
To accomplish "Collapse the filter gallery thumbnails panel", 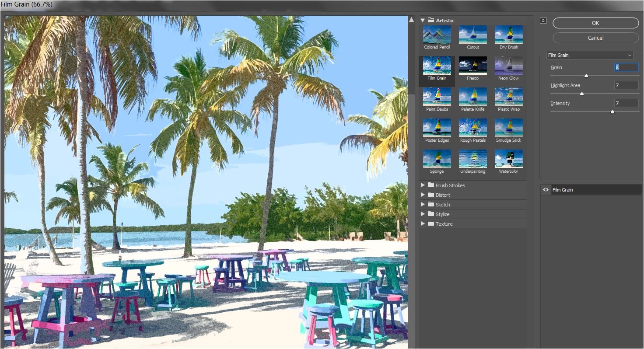I will tap(543, 21).
